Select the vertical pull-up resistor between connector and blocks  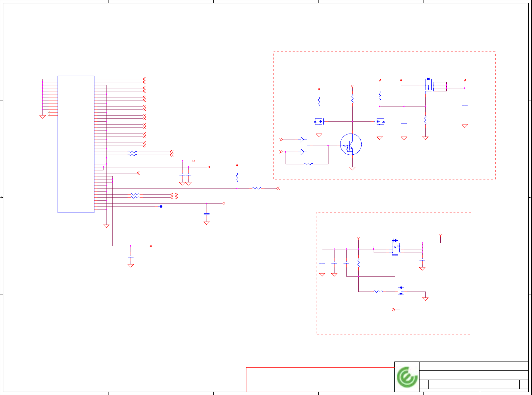(237, 177)
